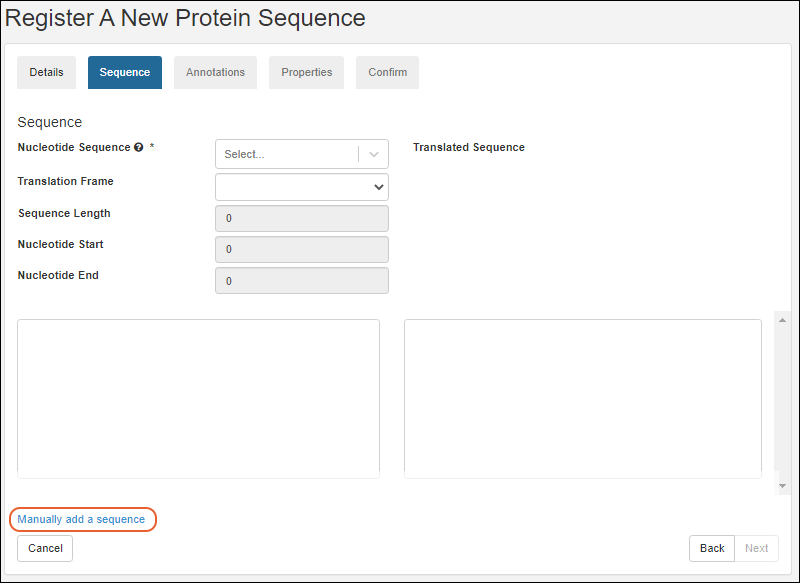The height and width of the screenshot is (583, 800).
Task: Open the Nucleotide Sequence select dropdown
Action: (x=287, y=154)
